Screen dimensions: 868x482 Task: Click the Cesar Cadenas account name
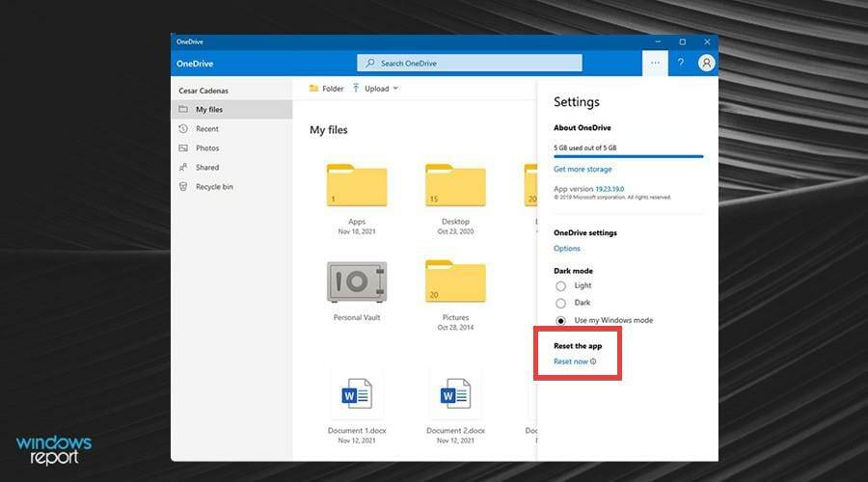coord(203,91)
